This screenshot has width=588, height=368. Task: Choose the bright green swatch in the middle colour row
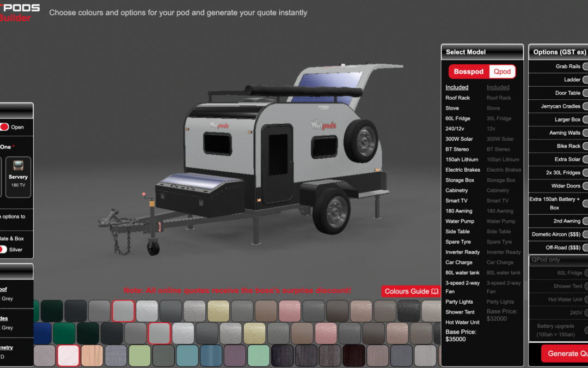click(x=64, y=333)
